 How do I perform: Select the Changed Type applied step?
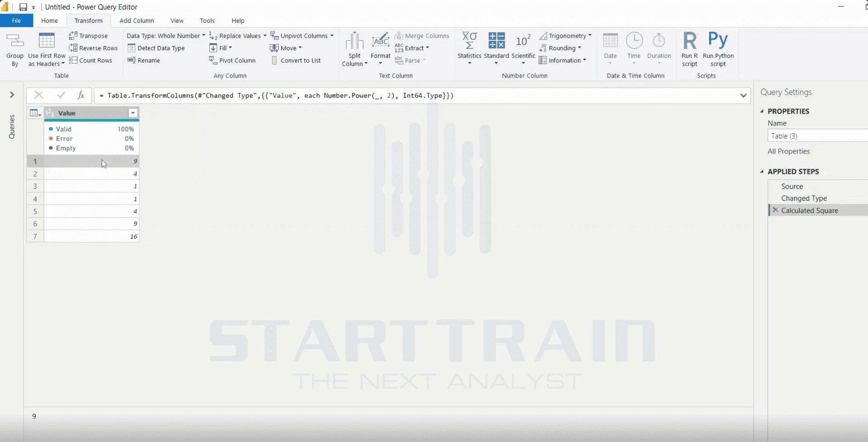804,198
